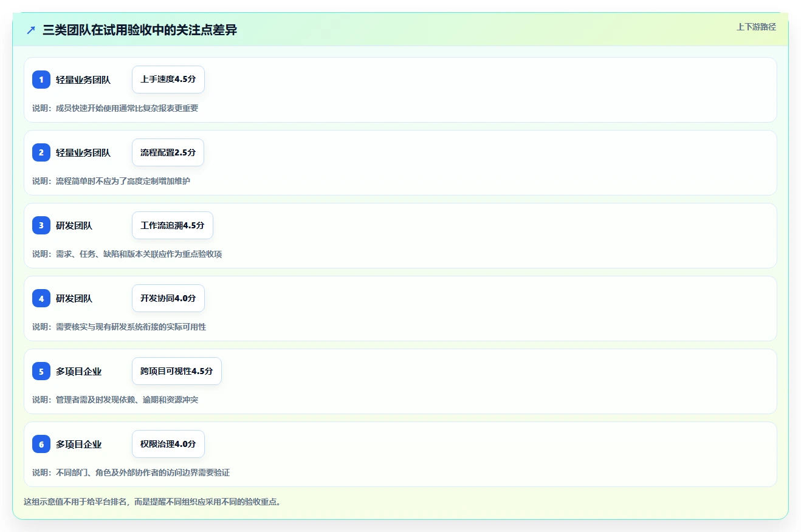801x532 pixels.
Task: Click the 开发协同4.0分 chip
Action: pyautogui.click(x=168, y=298)
